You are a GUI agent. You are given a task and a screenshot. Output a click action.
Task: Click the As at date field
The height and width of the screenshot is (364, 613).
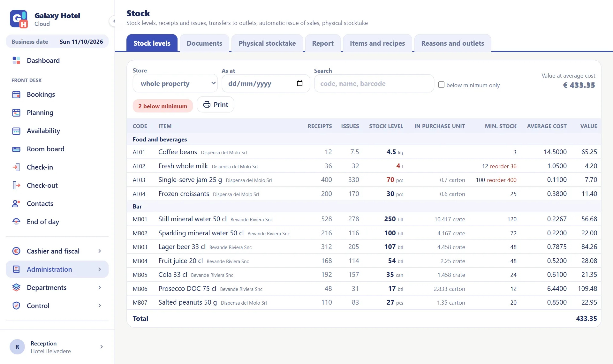tap(266, 83)
